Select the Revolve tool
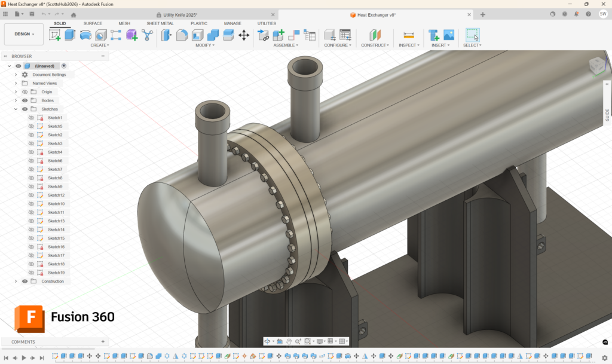This screenshot has width=612, height=364. click(85, 35)
